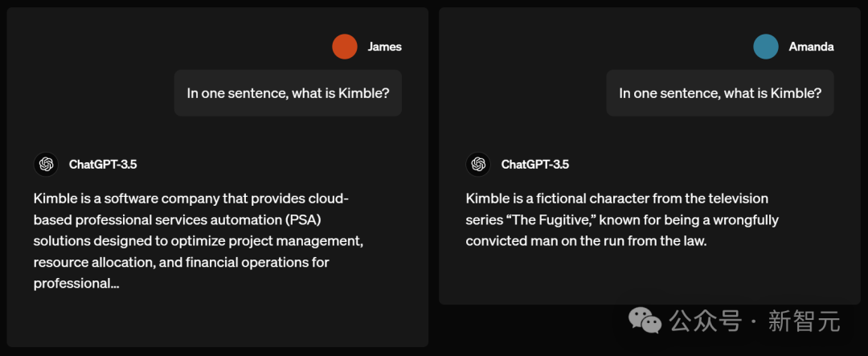Click the ChatGPT logo in James's chat
This screenshot has height=356, width=868.
47,164
